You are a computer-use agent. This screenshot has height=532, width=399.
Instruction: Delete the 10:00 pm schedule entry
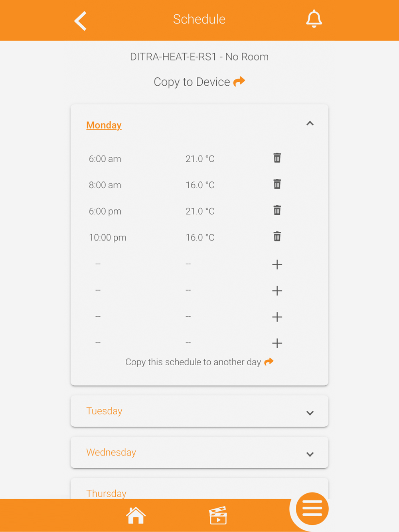coord(277,237)
